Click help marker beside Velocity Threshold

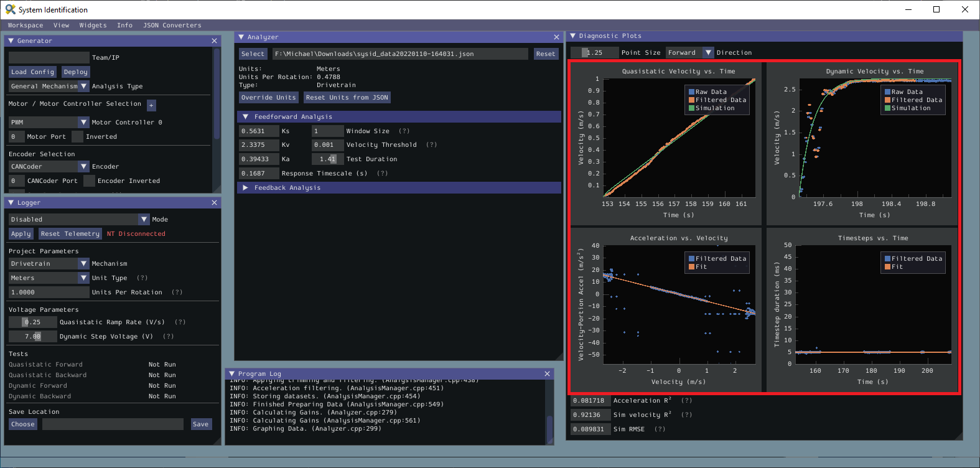tap(432, 145)
